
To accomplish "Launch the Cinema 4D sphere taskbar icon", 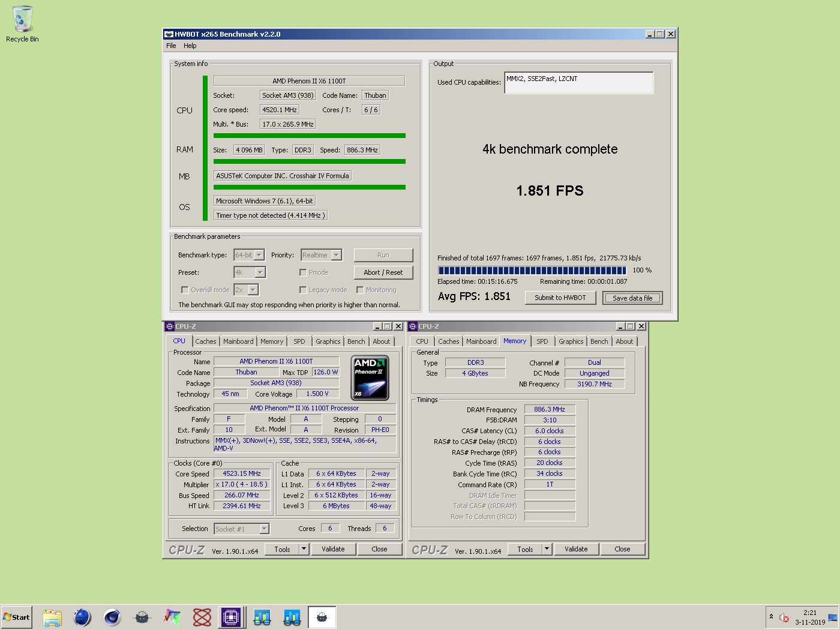I will click(112, 617).
